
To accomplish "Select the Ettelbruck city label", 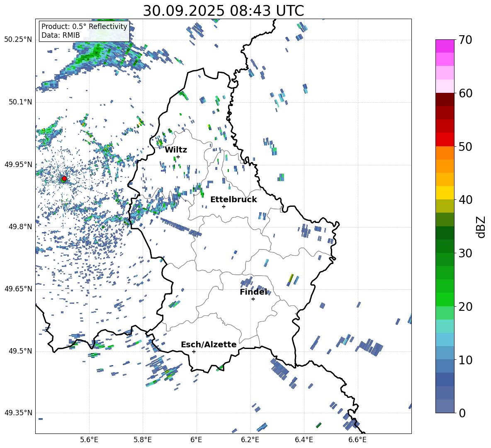I will (x=233, y=199).
